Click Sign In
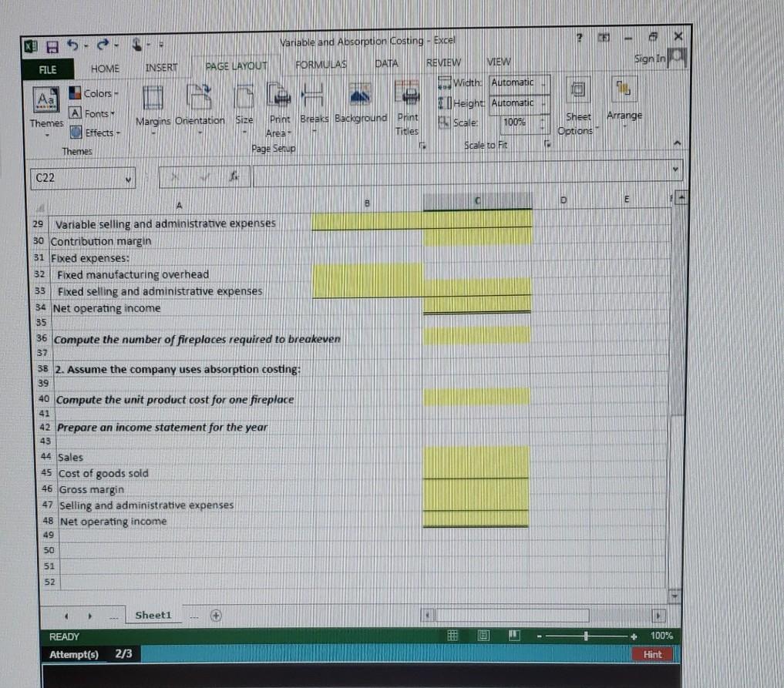This screenshot has height=688, width=784. [x=651, y=58]
